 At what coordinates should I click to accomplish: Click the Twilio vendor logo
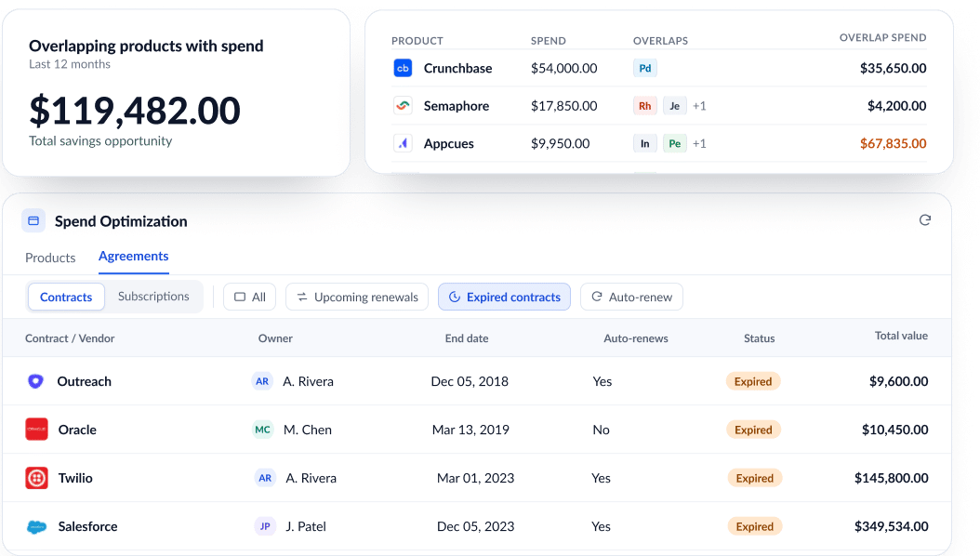[37, 478]
